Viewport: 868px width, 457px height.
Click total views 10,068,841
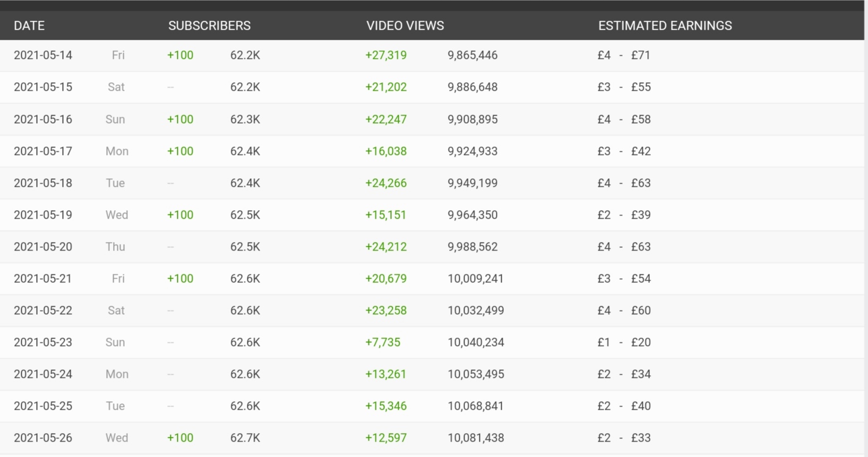click(x=476, y=406)
